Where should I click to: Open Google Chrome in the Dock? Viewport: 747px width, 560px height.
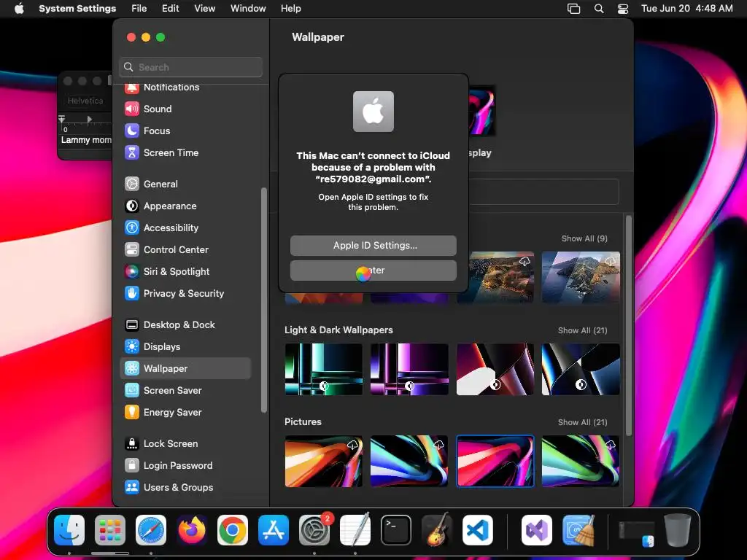pos(233,530)
